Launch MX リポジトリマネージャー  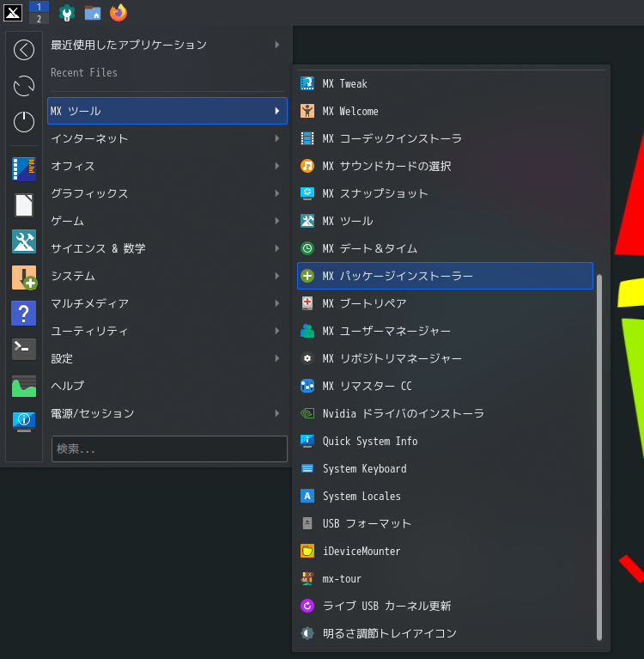point(445,358)
